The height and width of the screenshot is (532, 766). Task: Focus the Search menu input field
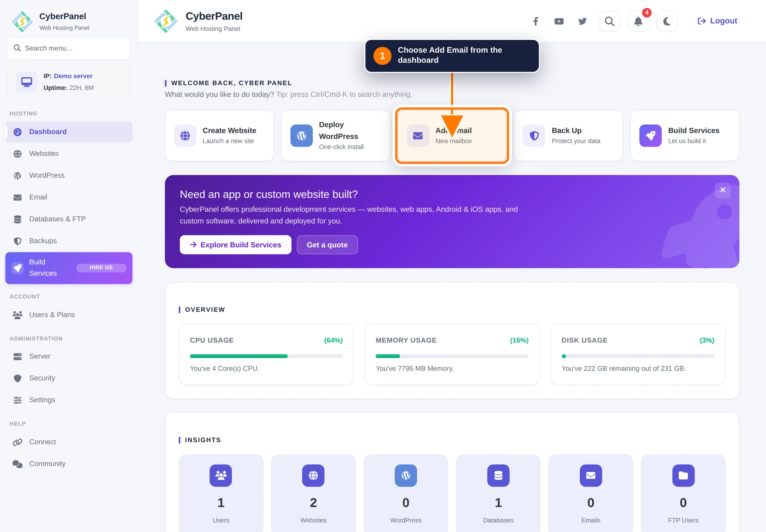pos(69,48)
